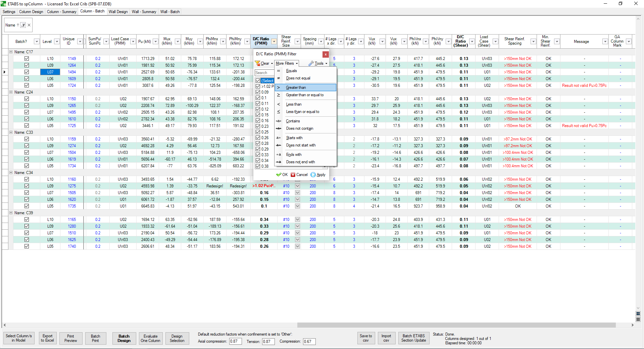The width and height of the screenshot is (644, 349).
Task: Click the Export to Excel button
Action: (x=47, y=338)
